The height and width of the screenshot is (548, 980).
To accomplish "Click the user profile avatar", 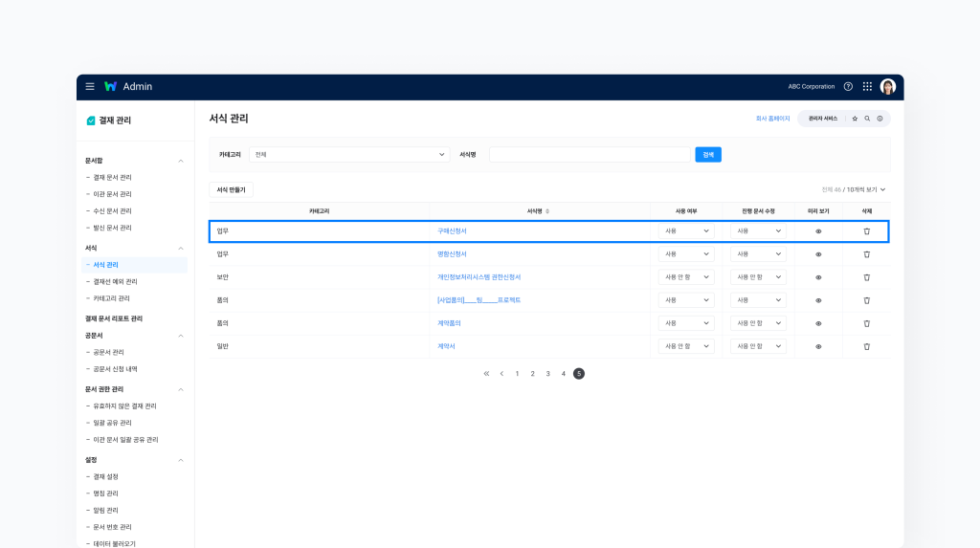I will (888, 86).
